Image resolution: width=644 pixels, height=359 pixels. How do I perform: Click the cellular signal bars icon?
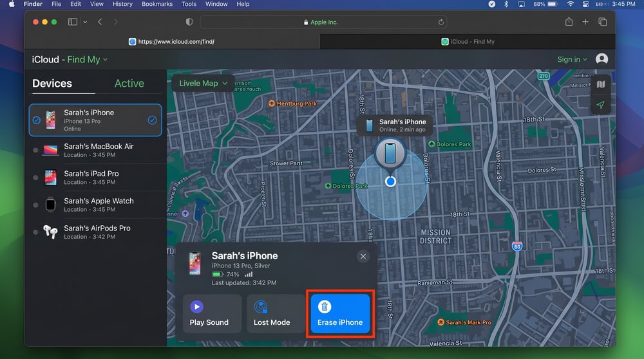coord(249,274)
